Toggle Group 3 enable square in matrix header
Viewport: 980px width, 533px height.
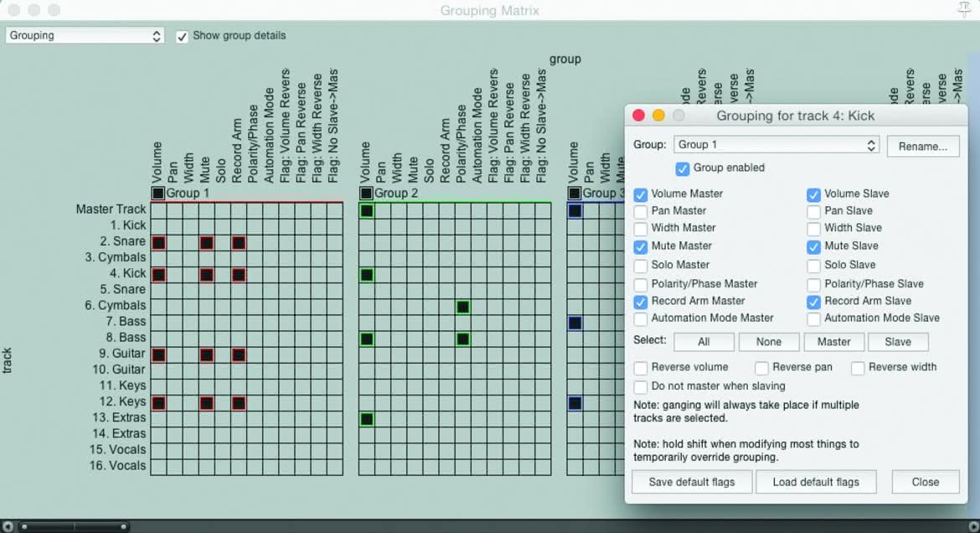click(x=575, y=194)
